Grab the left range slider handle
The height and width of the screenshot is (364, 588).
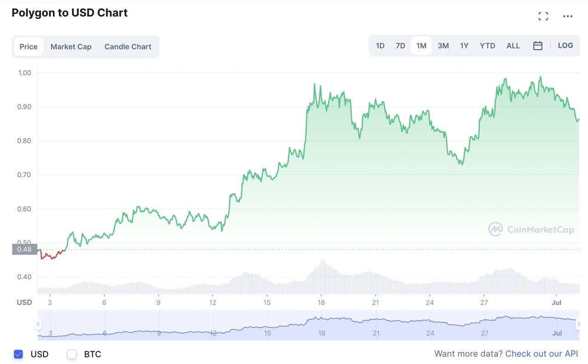pyautogui.click(x=38, y=324)
